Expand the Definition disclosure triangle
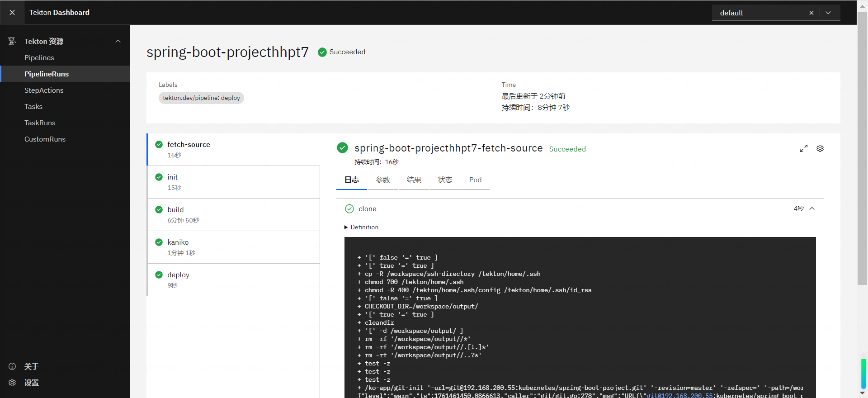The width and height of the screenshot is (868, 398). [346, 227]
